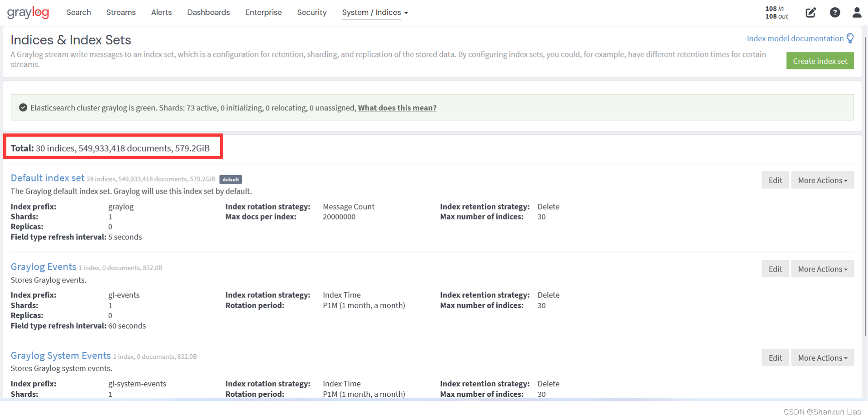Edit the Graylog System Events index set
This screenshot has width=868, height=419.
(x=775, y=357)
